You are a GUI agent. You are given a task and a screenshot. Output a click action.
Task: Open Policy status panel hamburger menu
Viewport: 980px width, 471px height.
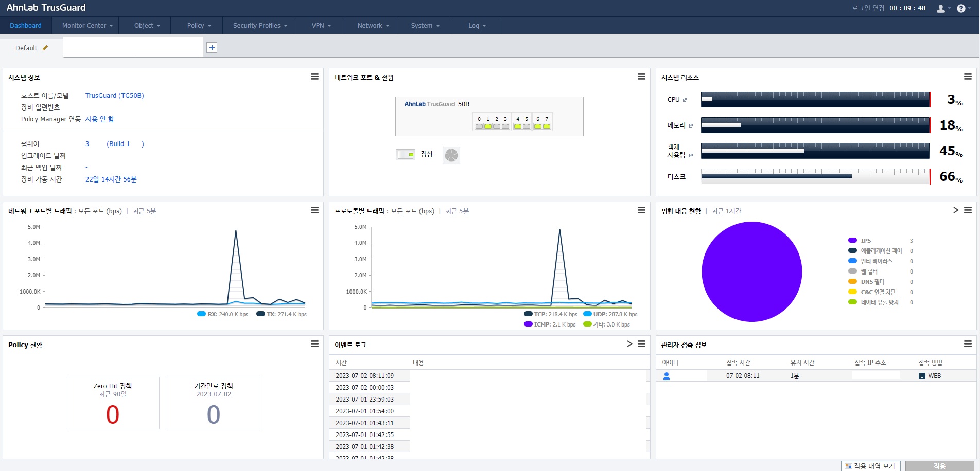(314, 344)
